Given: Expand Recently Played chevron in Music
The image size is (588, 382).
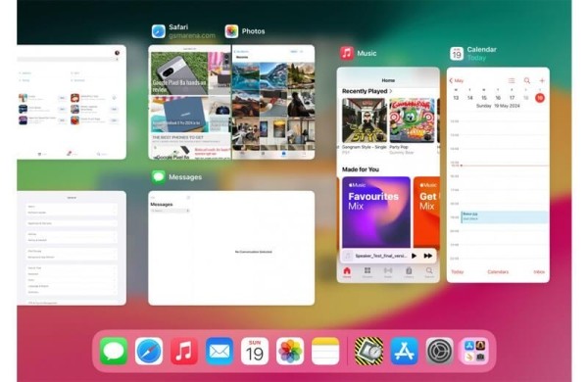Looking at the screenshot, I should pos(391,91).
